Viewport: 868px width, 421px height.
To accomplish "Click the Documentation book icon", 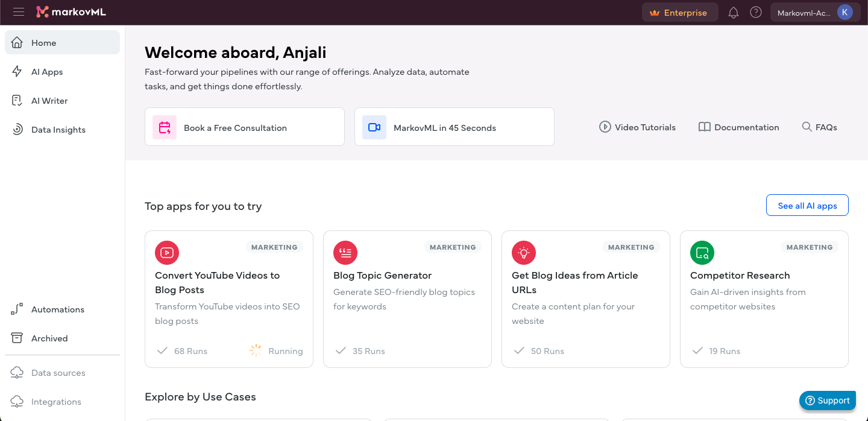I will pos(704,127).
